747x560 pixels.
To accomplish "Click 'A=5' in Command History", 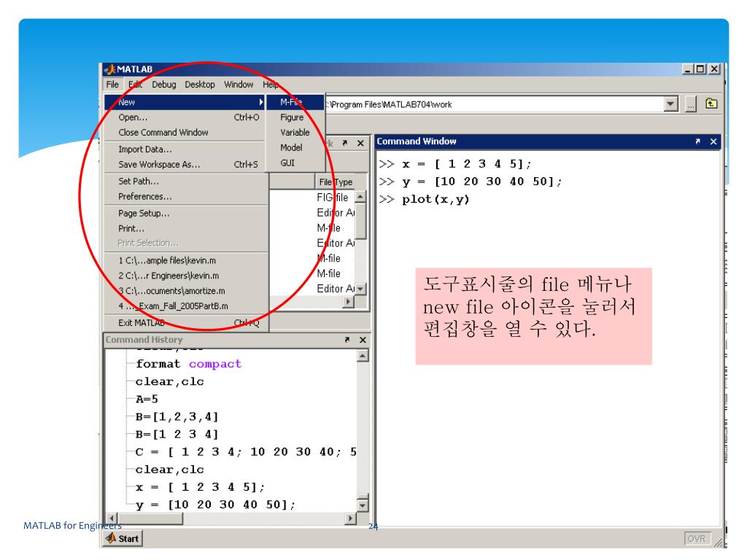I will click(x=147, y=399).
